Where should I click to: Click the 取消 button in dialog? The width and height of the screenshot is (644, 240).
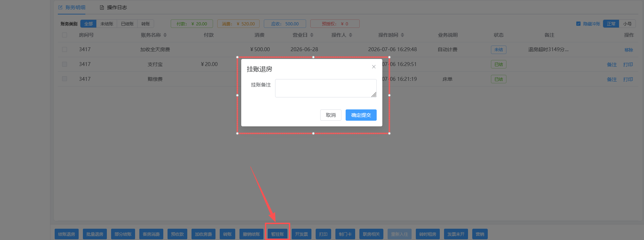331,115
